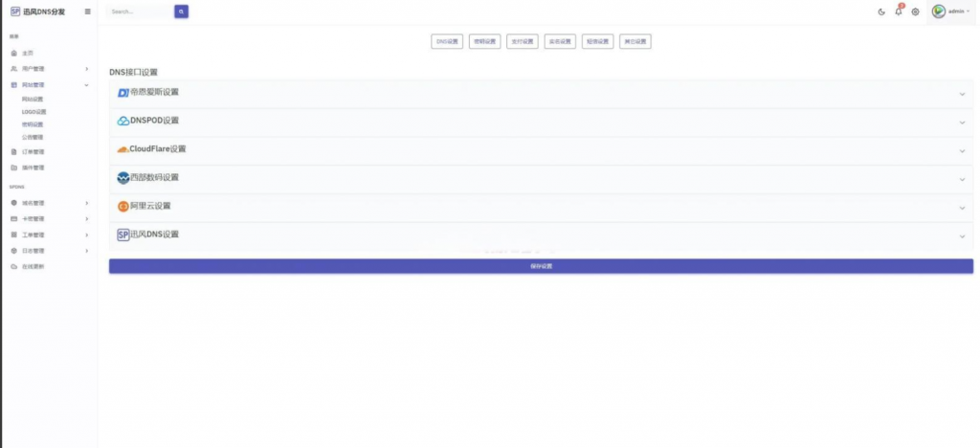Open the LOGO设置 submenu link

click(x=33, y=111)
